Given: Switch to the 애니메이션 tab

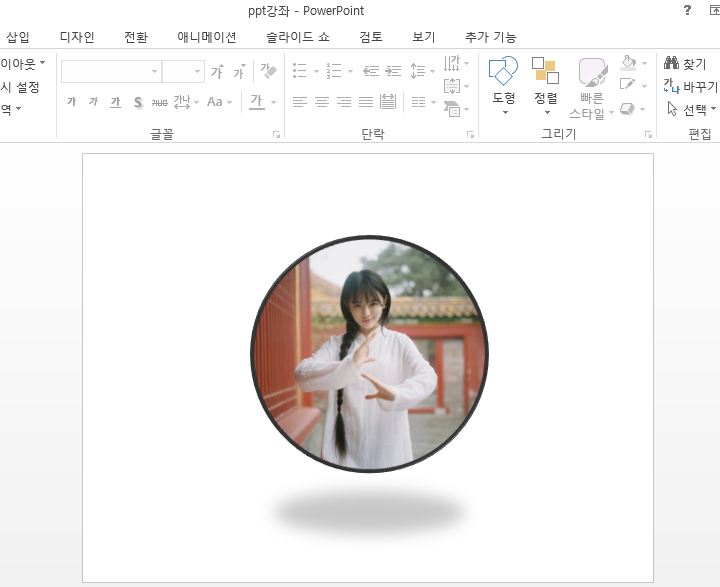Looking at the screenshot, I should click(x=207, y=37).
